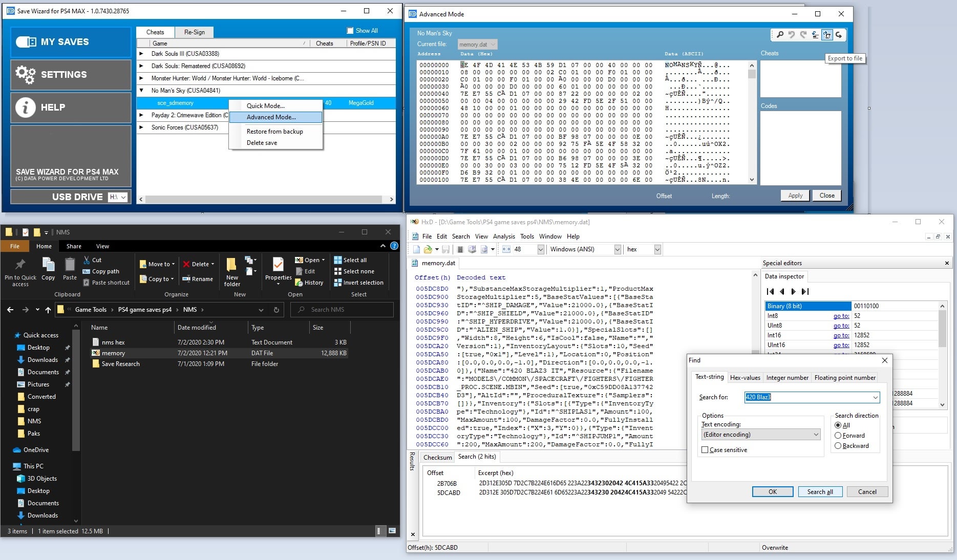The image size is (957, 560).
Task: Click HxD open disk icon
Action: click(x=472, y=249)
